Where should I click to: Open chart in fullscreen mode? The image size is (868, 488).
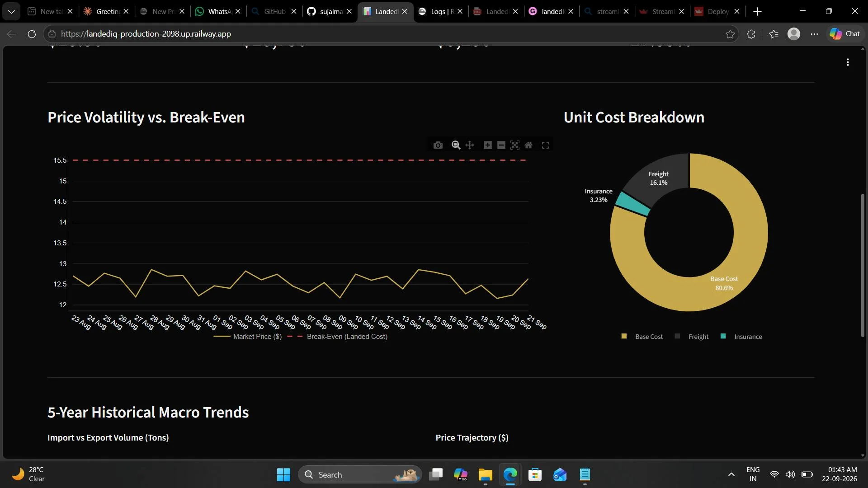pyautogui.click(x=545, y=145)
